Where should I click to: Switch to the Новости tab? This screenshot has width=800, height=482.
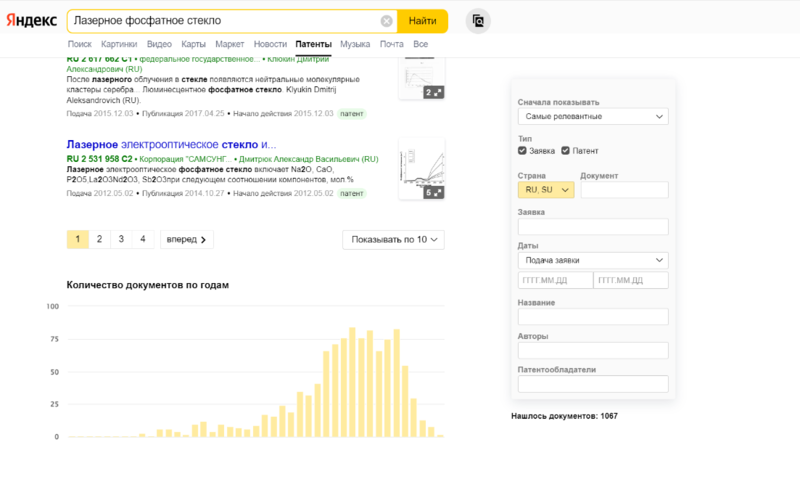click(270, 44)
